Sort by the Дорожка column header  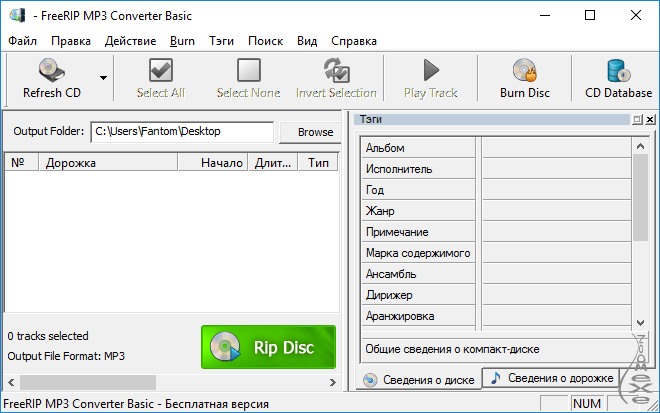[108, 163]
